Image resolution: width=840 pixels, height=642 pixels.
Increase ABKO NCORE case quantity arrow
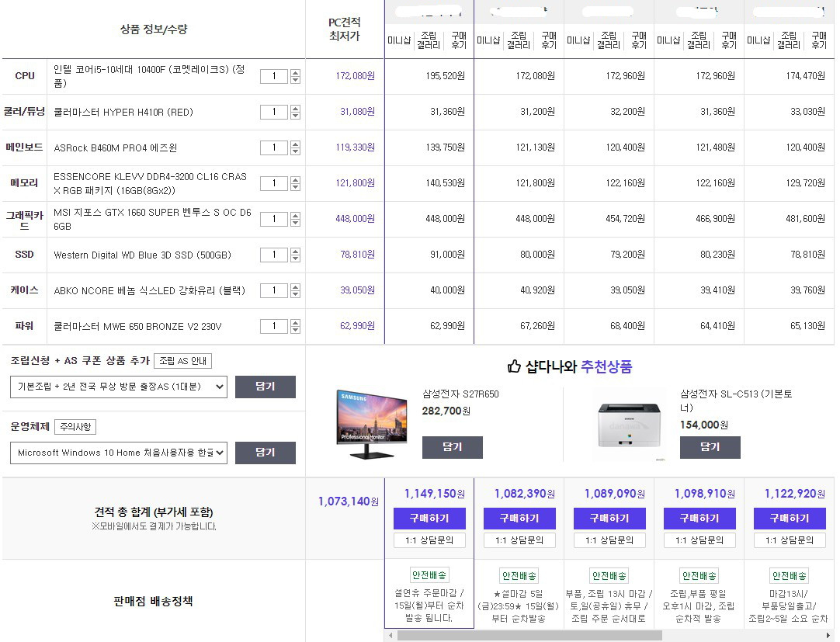tap(295, 287)
